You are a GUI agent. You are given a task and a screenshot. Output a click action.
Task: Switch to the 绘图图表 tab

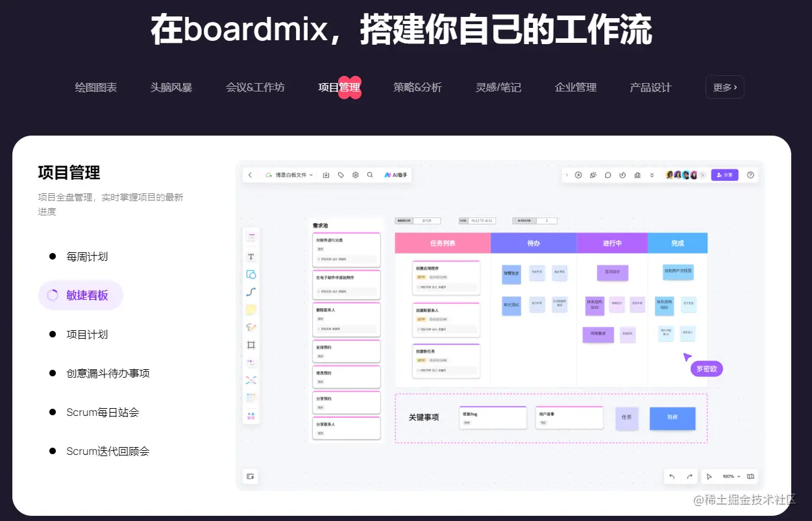[x=96, y=87]
